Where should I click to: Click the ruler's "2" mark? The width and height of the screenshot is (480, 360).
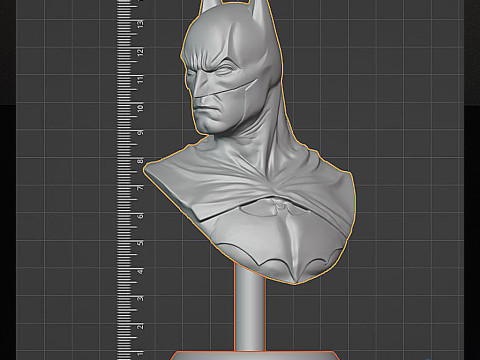140,326
